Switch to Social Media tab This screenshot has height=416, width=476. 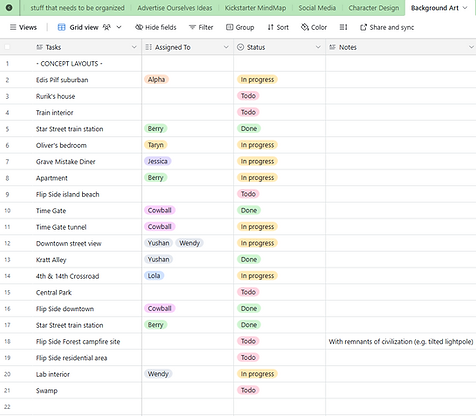pyautogui.click(x=317, y=8)
